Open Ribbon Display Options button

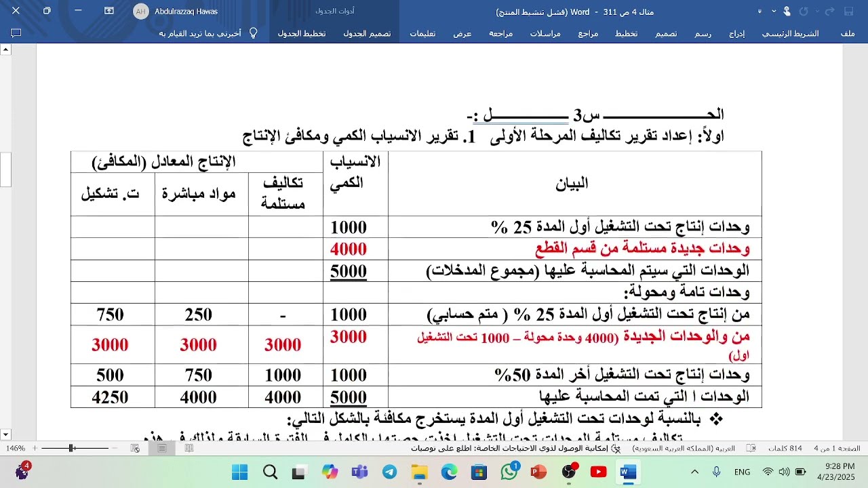[x=109, y=11]
